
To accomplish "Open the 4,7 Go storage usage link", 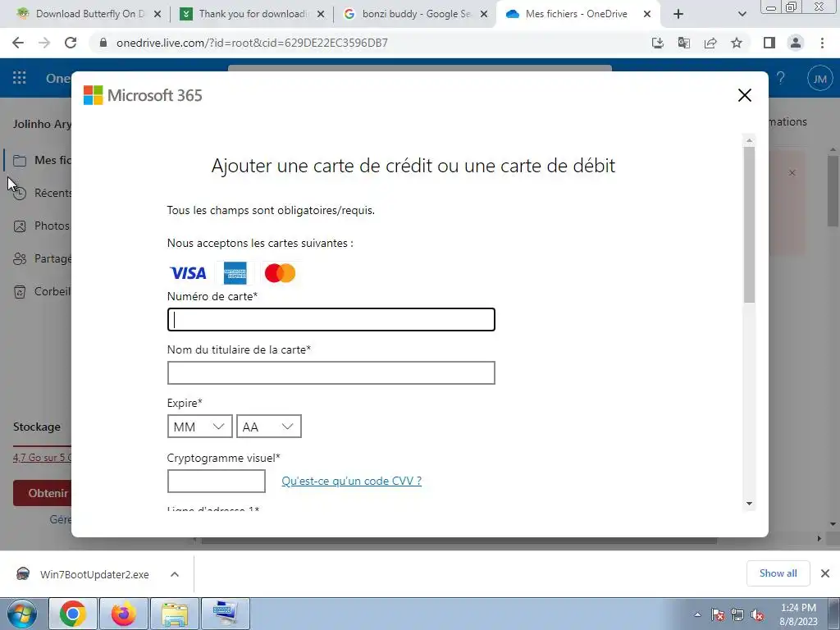I will [x=43, y=458].
